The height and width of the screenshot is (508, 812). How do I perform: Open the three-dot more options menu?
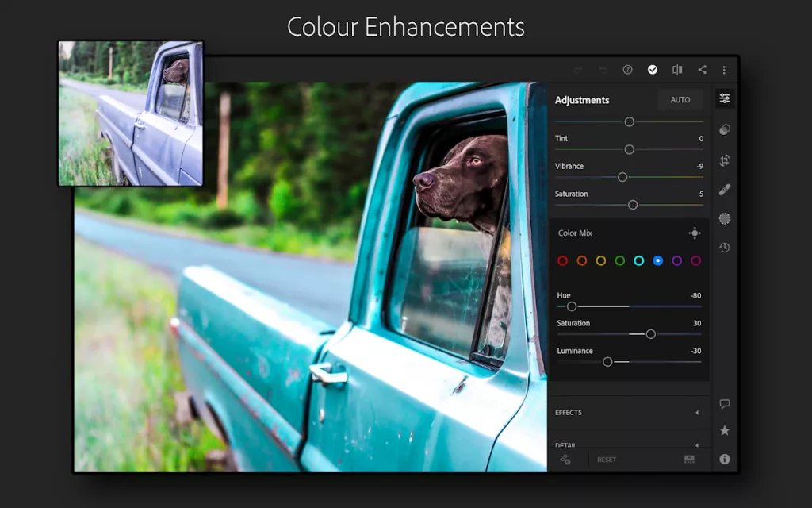(x=724, y=70)
